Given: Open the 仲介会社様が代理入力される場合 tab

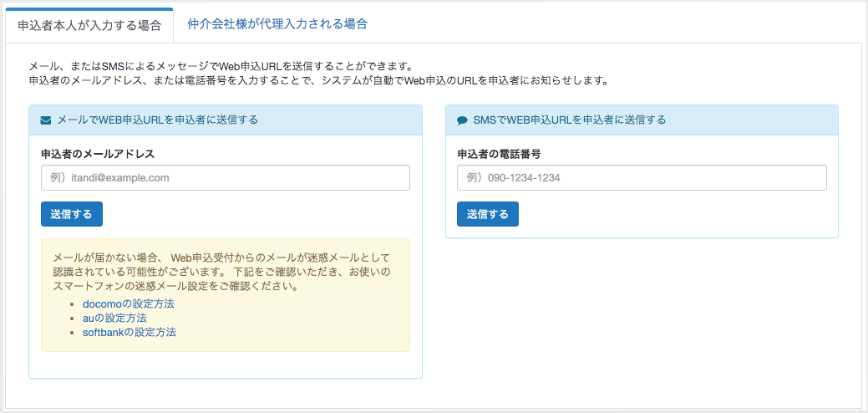Looking at the screenshot, I should [277, 24].
